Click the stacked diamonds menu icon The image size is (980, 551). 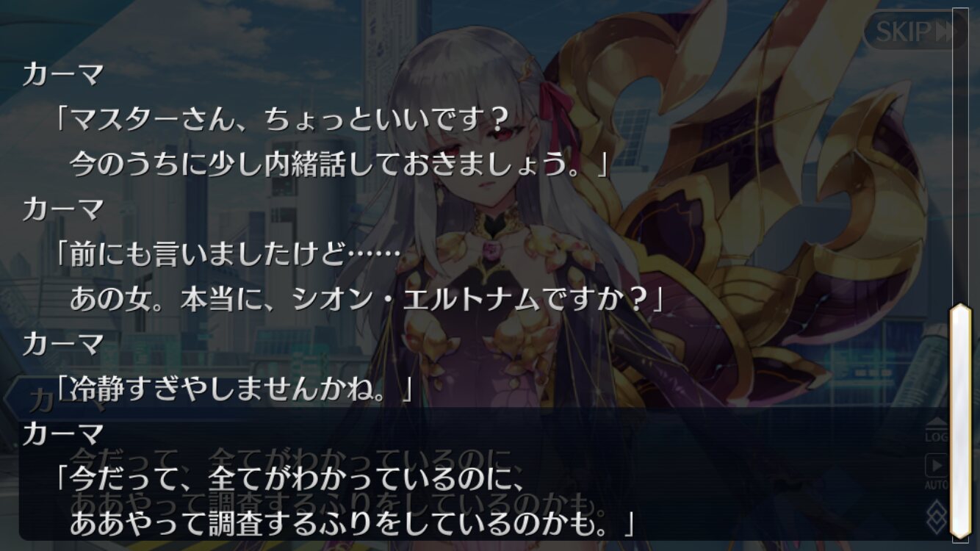(936, 516)
